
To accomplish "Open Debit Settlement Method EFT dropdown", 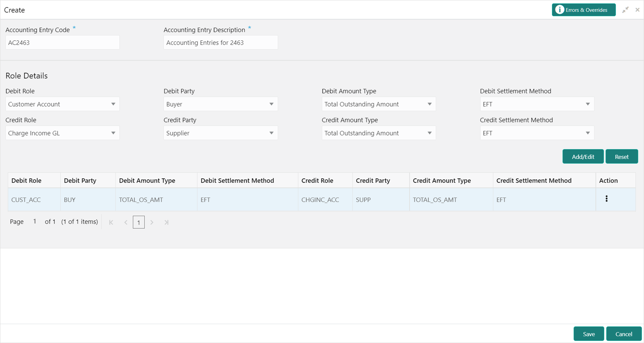I will click(x=537, y=104).
